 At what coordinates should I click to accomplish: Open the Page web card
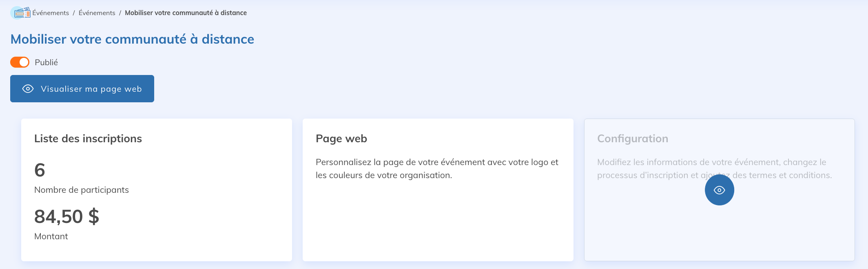click(x=438, y=190)
